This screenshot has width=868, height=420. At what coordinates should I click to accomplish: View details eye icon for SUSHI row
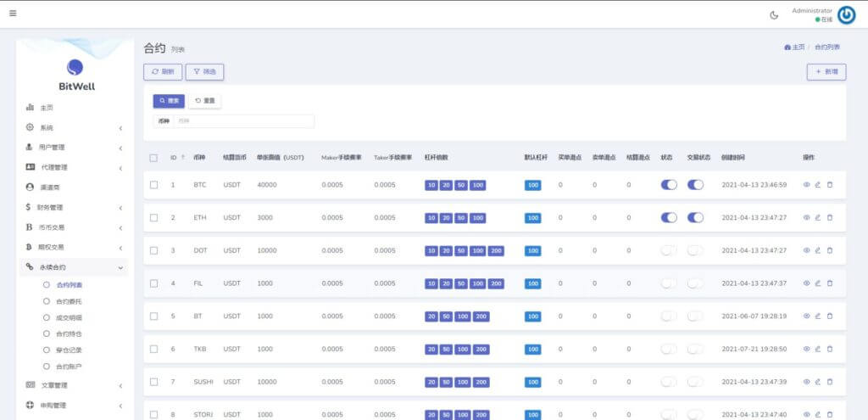click(807, 382)
